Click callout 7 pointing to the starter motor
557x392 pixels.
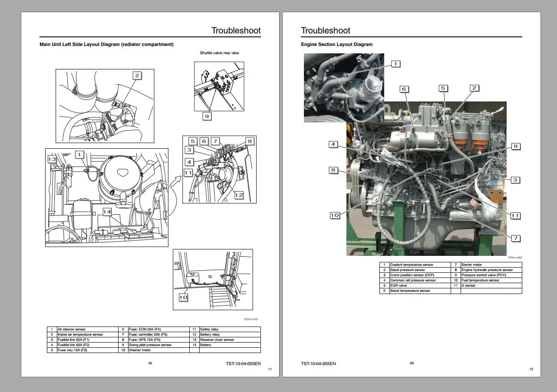tap(515, 238)
